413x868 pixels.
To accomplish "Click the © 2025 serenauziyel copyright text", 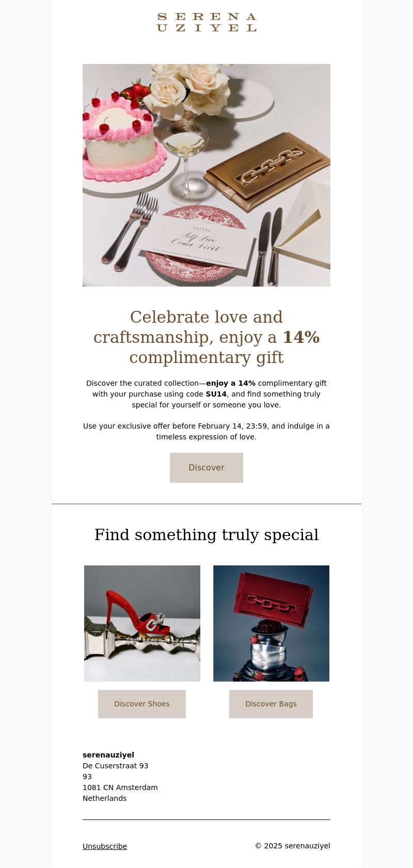I will pyautogui.click(x=293, y=846).
